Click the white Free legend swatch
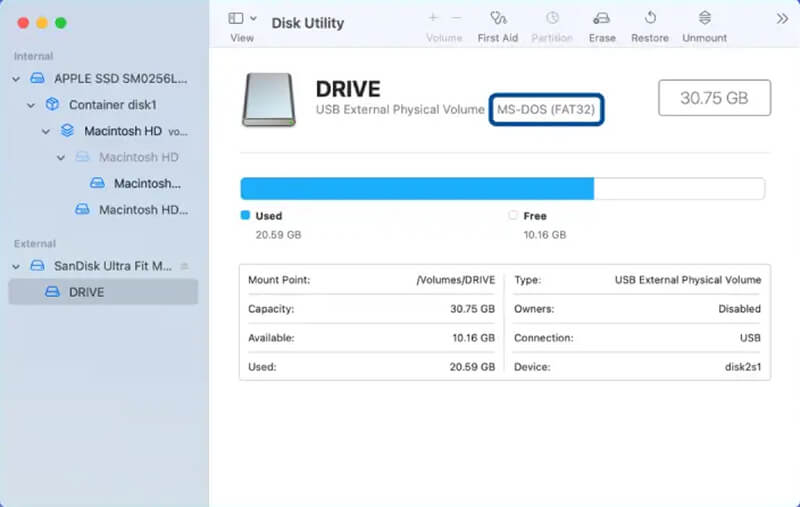Image resolution: width=800 pixels, height=507 pixels. click(513, 215)
